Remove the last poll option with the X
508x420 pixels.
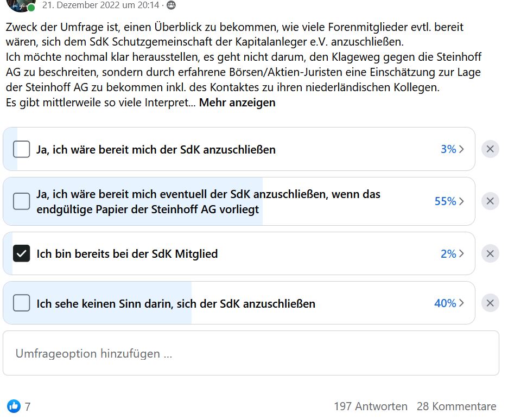[x=490, y=303]
